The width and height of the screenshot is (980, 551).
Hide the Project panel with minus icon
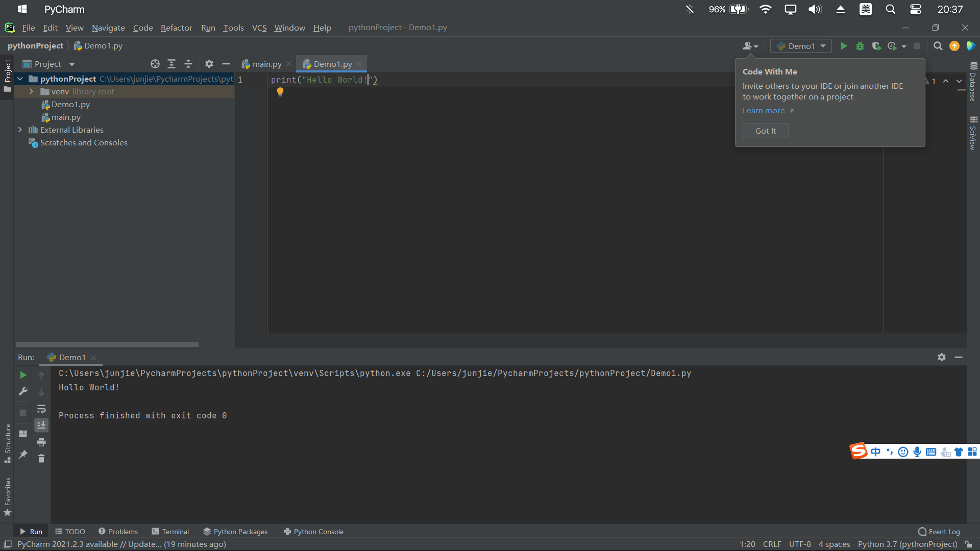226,64
